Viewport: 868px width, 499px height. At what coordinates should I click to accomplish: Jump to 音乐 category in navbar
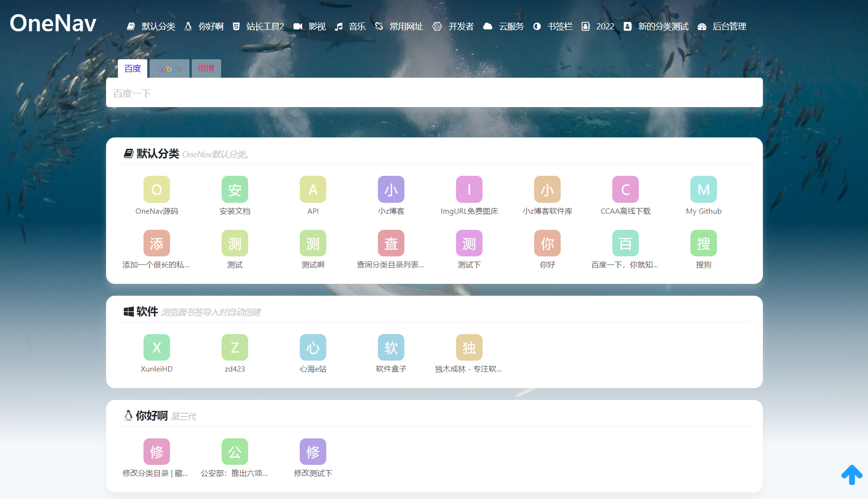click(351, 27)
